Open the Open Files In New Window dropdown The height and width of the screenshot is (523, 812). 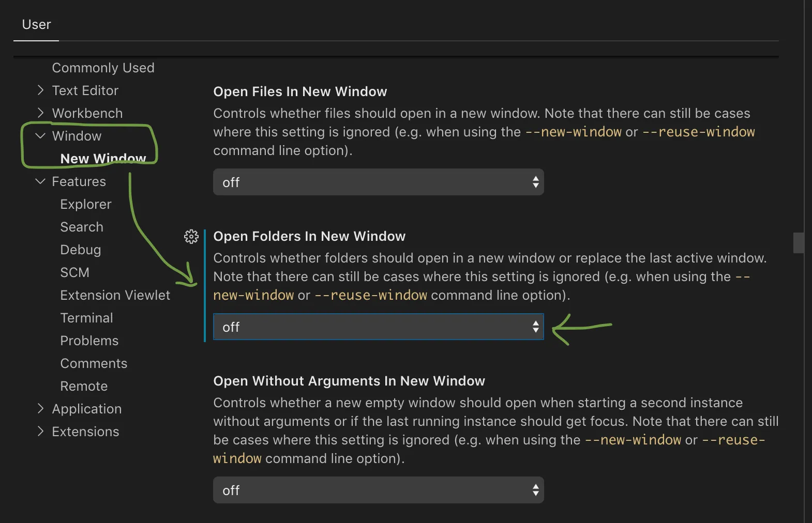[x=378, y=182]
